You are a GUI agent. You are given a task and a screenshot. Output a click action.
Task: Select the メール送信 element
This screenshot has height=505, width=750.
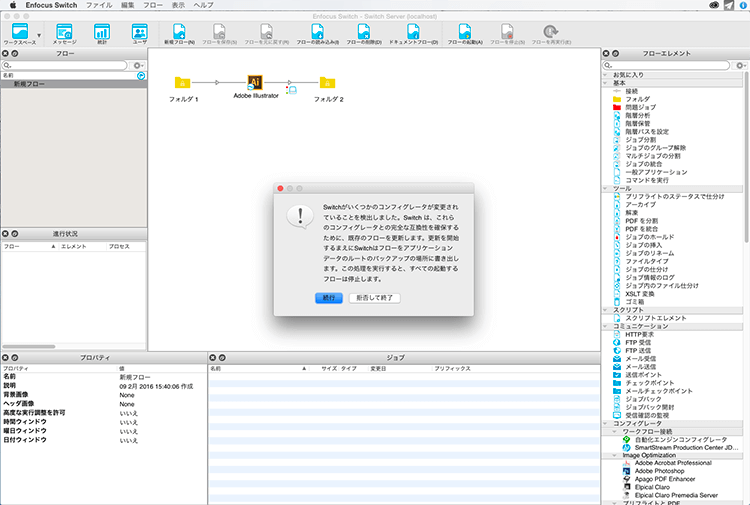pyautogui.click(x=635, y=367)
